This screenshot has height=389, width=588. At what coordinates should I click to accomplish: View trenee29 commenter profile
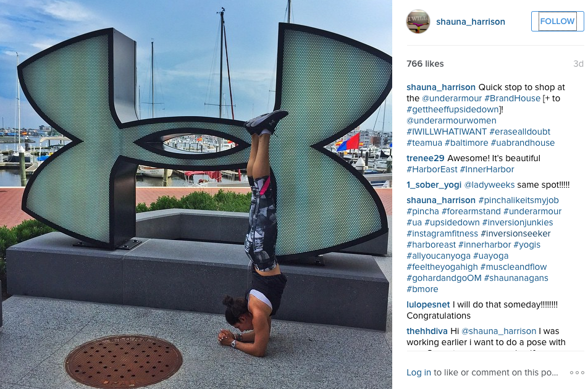425,158
